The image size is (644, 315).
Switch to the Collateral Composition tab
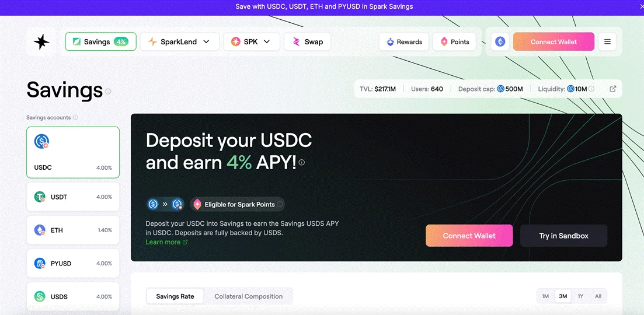pos(248,296)
